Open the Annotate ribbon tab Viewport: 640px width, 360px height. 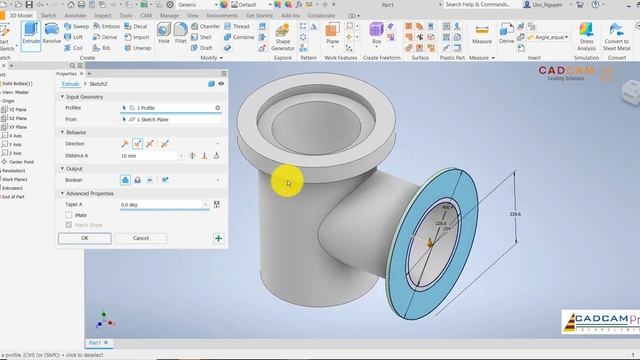(x=75, y=16)
